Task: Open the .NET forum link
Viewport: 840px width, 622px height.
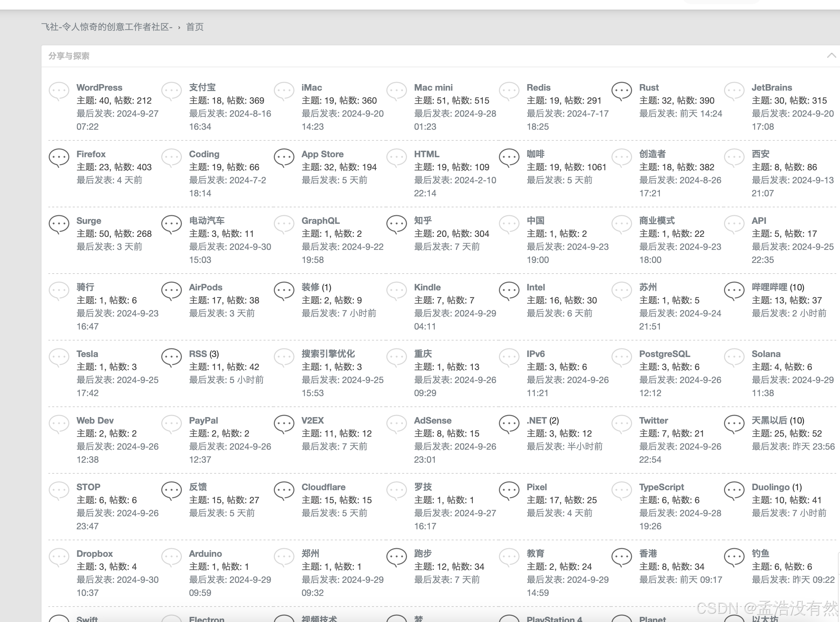Action: tap(536, 421)
